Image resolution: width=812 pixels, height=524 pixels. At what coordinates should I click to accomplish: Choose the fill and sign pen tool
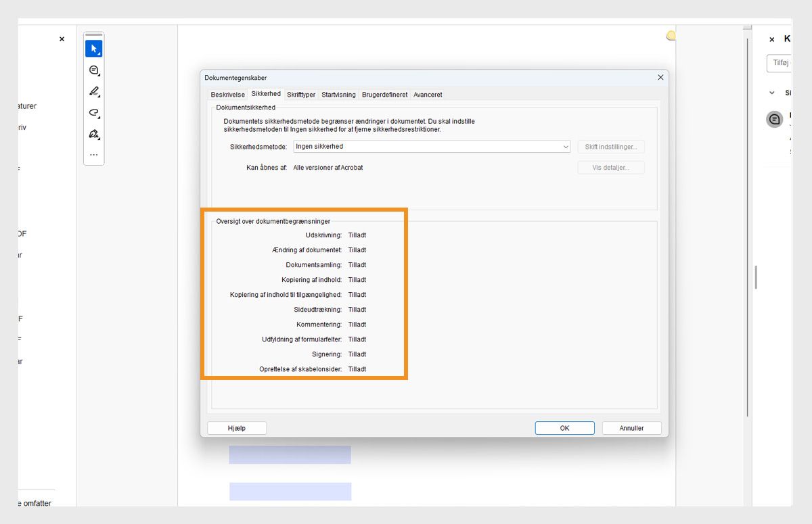point(93,134)
